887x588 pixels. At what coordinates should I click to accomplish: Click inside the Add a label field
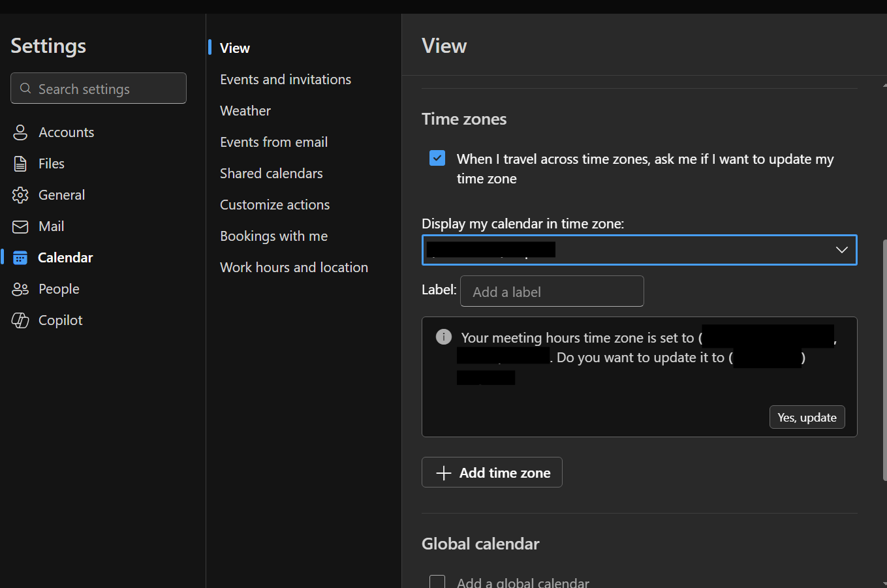click(552, 291)
